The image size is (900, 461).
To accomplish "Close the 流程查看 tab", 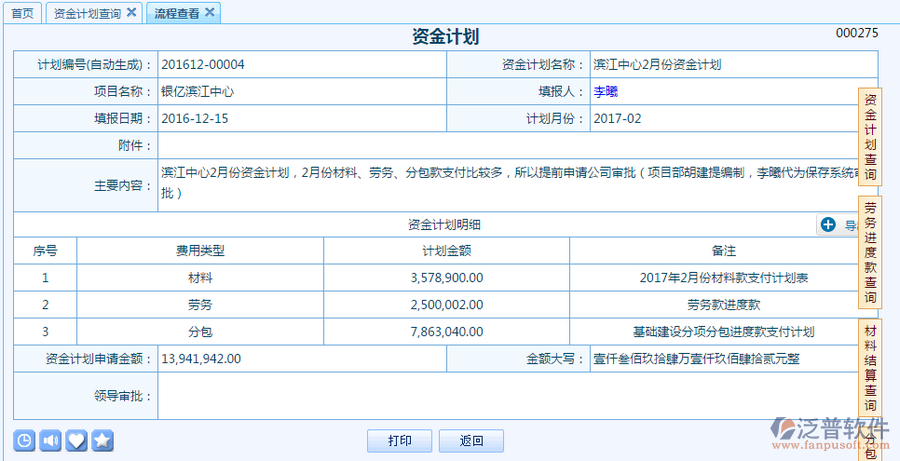I will 210,13.
